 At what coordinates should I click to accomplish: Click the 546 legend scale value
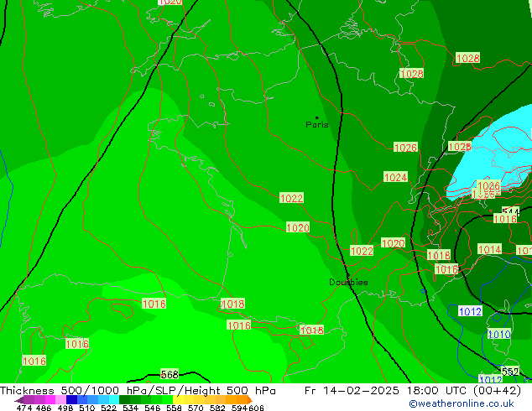153,408
